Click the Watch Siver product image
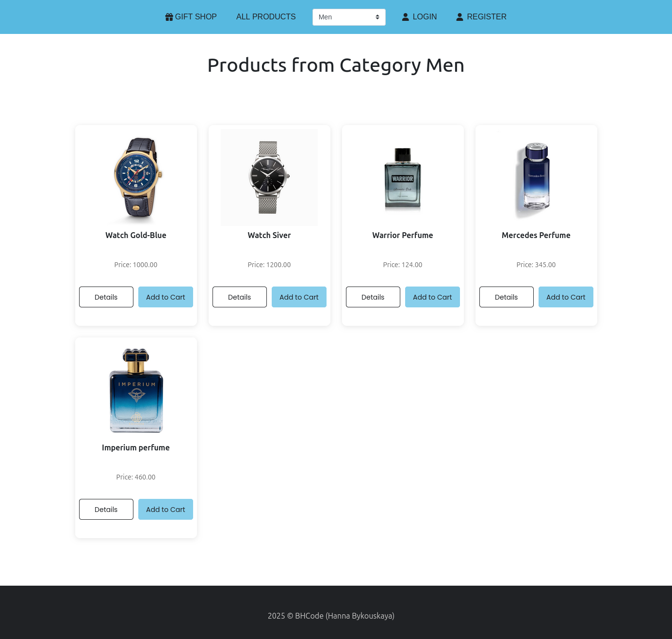 [x=269, y=177]
